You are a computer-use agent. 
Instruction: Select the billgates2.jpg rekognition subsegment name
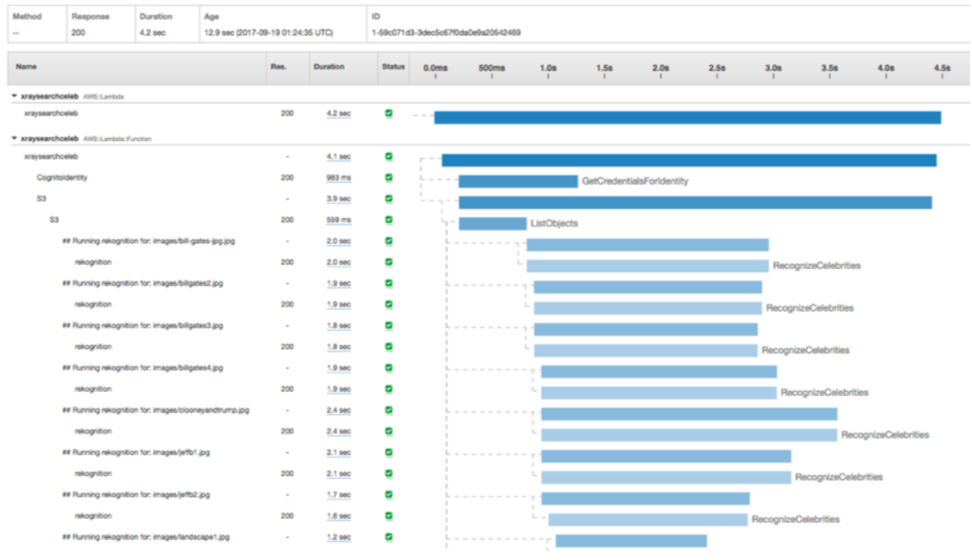(x=93, y=304)
